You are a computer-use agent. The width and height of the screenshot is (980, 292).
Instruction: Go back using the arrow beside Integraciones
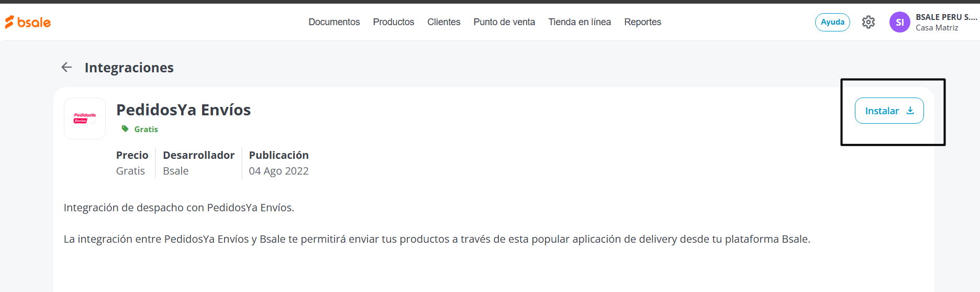tap(66, 67)
